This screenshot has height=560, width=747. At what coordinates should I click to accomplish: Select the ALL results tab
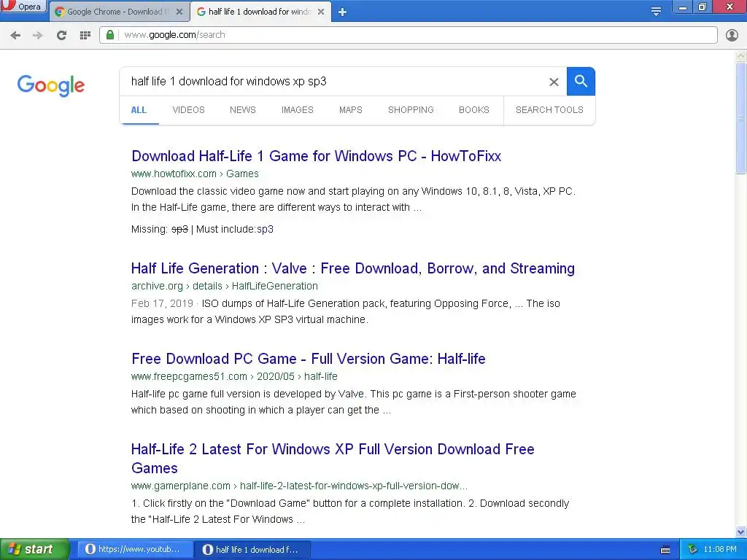point(139,110)
